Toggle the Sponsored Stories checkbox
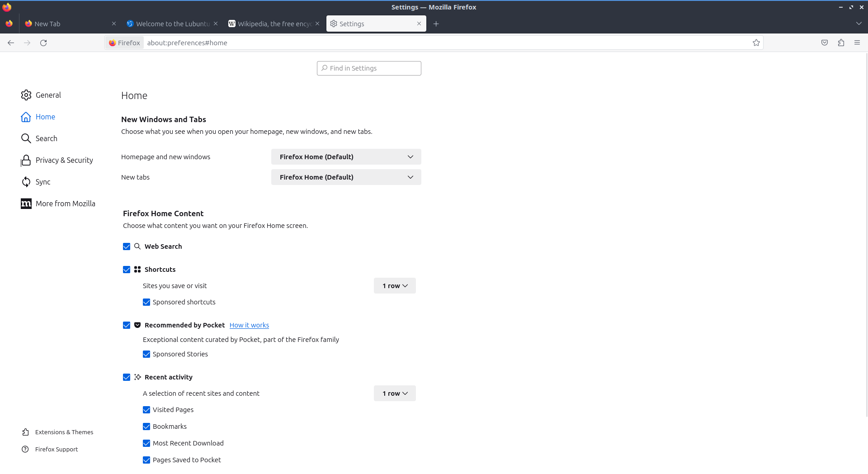This screenshot has height=474, width=868. pyautogui.click(x=146, y=354)
